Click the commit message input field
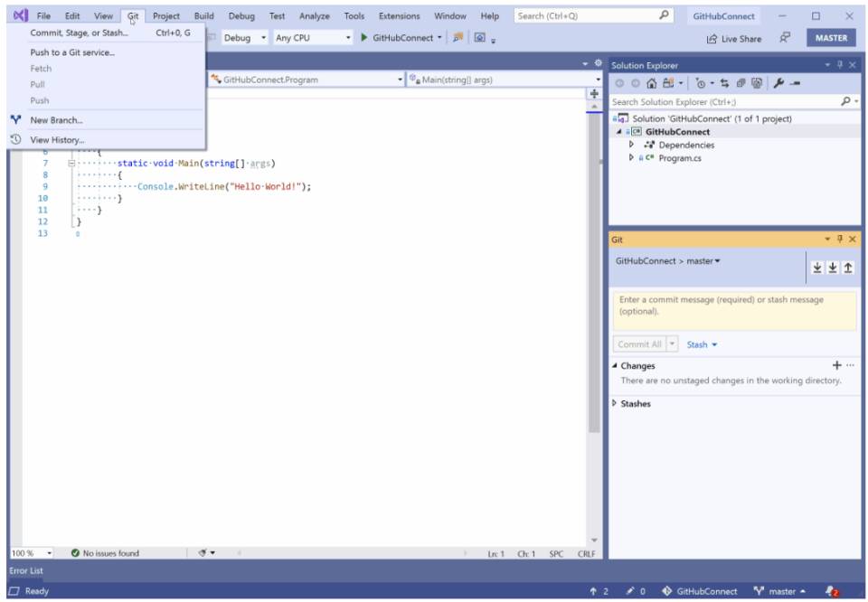 [734, 311]
